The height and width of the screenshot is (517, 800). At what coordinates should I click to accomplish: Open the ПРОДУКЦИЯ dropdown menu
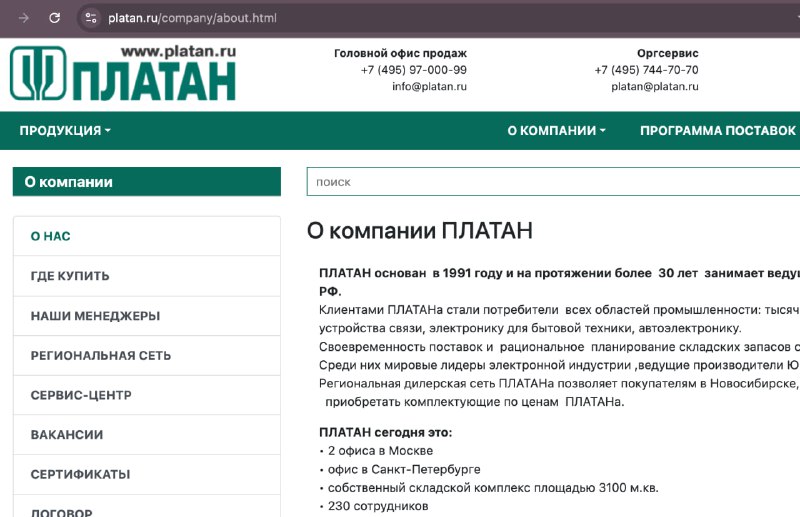coord(65,131)
